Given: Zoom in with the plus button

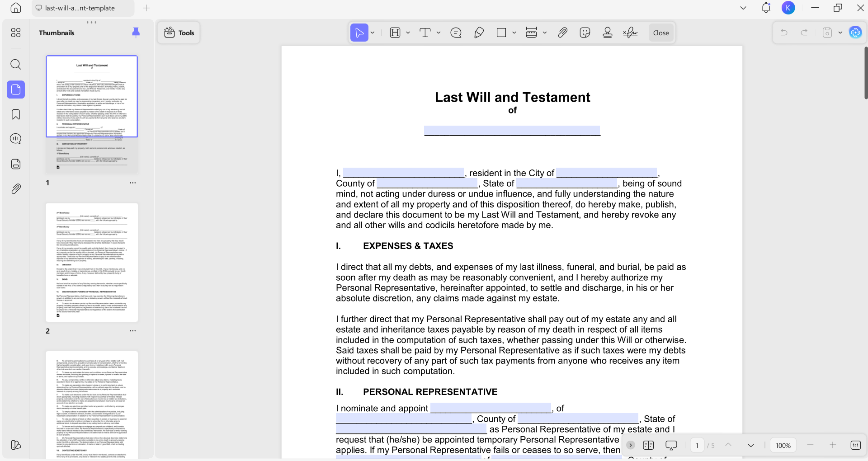Looking at the screenshot, I should (x=833, y=445).
